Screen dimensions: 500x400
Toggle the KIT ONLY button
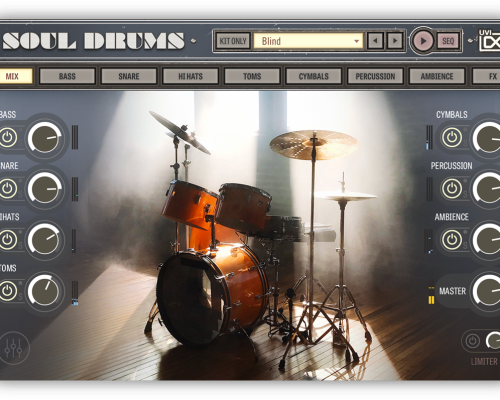tap(233, 41)
